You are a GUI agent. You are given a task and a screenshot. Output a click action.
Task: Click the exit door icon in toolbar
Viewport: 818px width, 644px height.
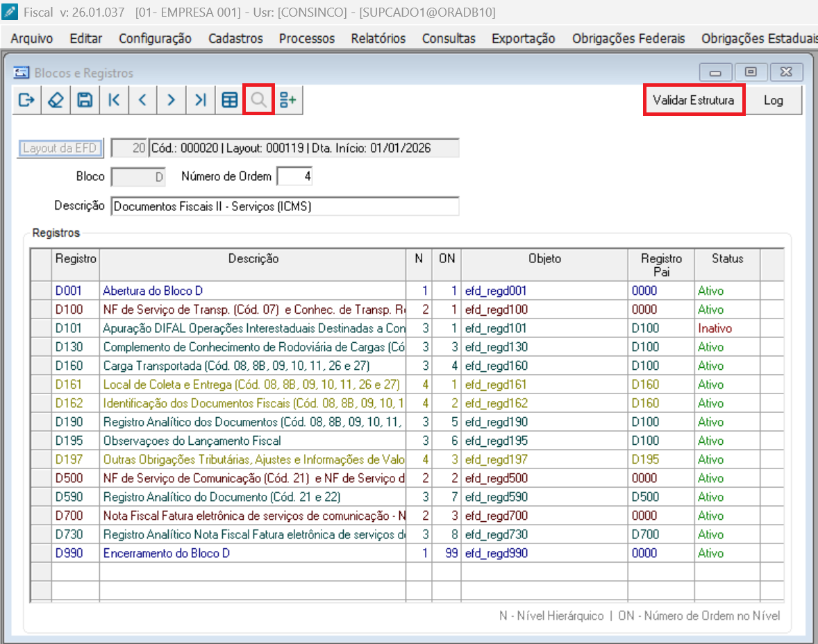coord(26,100)
